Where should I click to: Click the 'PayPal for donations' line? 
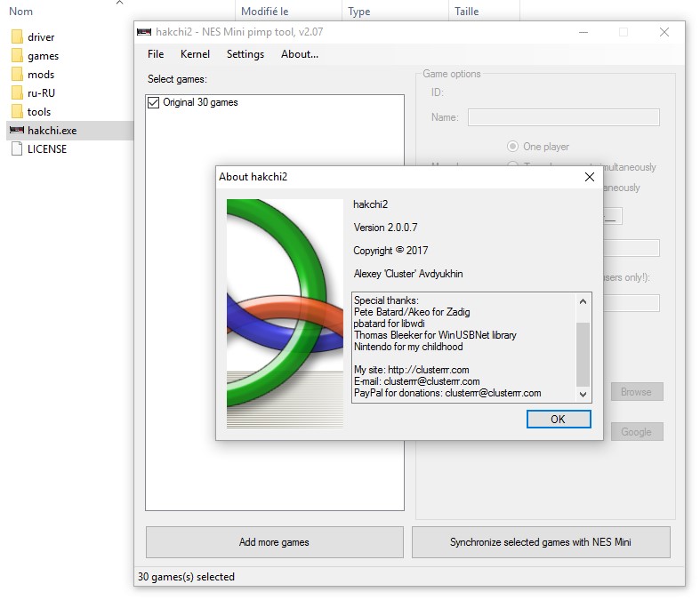[x=447, y=393]
